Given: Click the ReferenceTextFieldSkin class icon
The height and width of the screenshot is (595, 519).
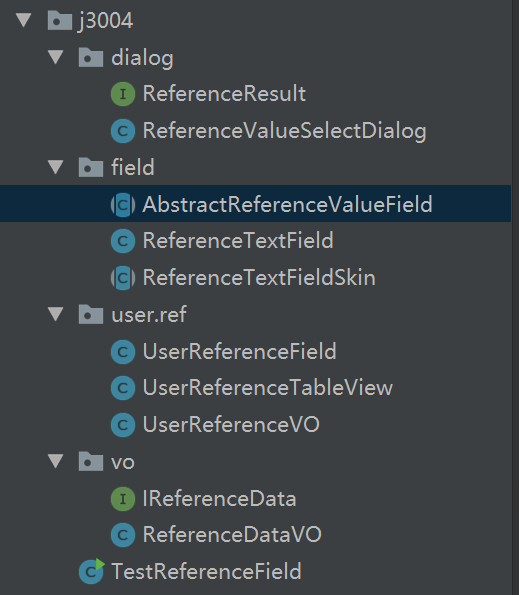Looking at the screenshot, I should pyautogui.click(x=123, y=278).
